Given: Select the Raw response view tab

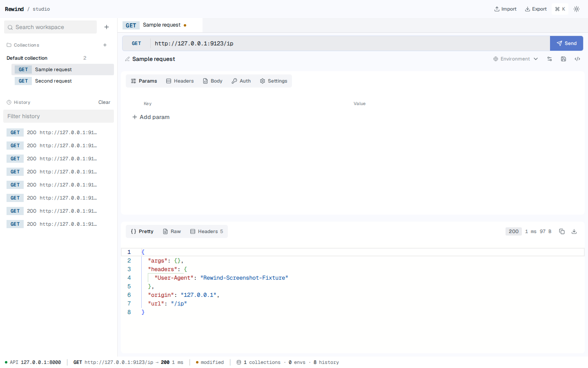Looking at the screenshot, I should pos(172,231).
